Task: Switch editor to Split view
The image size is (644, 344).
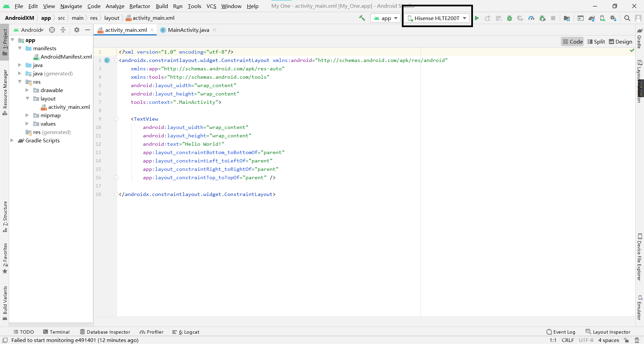Action: (x=596, y=42)
